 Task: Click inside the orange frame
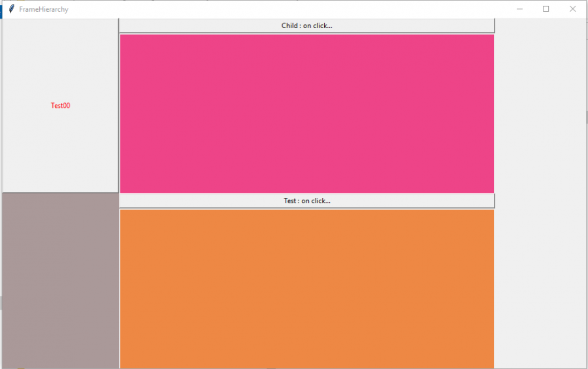click(x=306, y=288)
